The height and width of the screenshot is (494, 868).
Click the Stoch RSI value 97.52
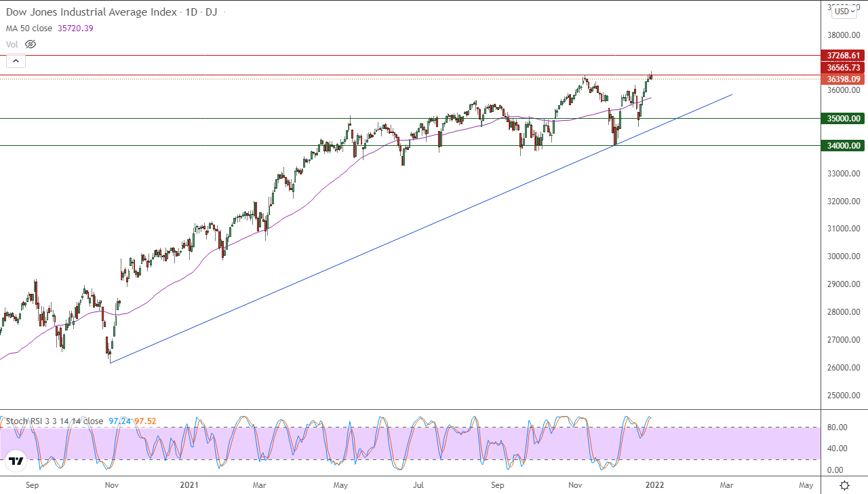[x=145, y=421]
